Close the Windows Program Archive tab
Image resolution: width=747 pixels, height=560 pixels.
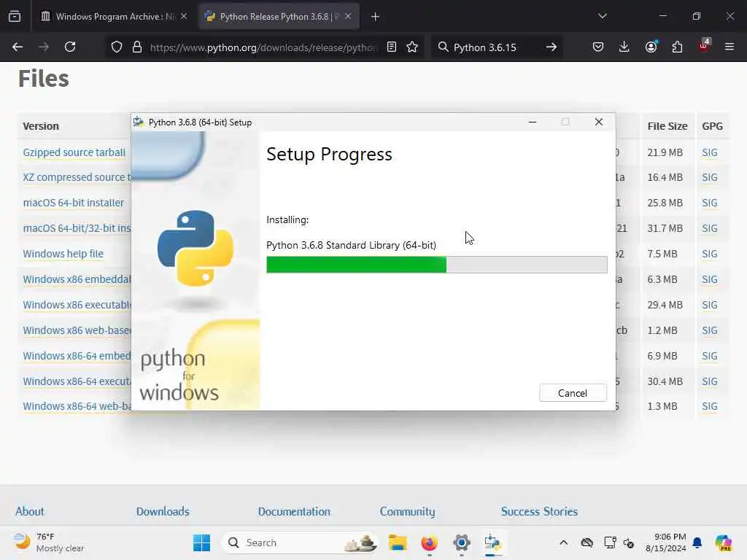[x=184, y=16]
